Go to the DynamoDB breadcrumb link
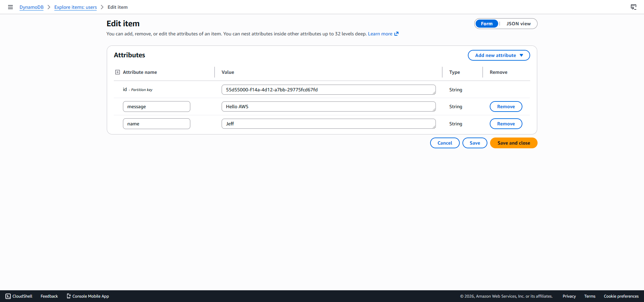The width and height of the screenshot is (644, 302). tap(31, 7)
